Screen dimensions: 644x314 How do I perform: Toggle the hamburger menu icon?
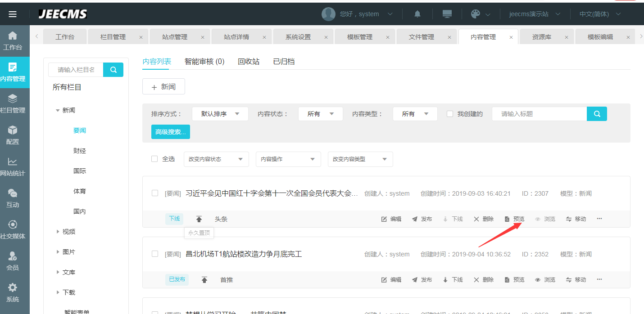(x=13, y=14)
